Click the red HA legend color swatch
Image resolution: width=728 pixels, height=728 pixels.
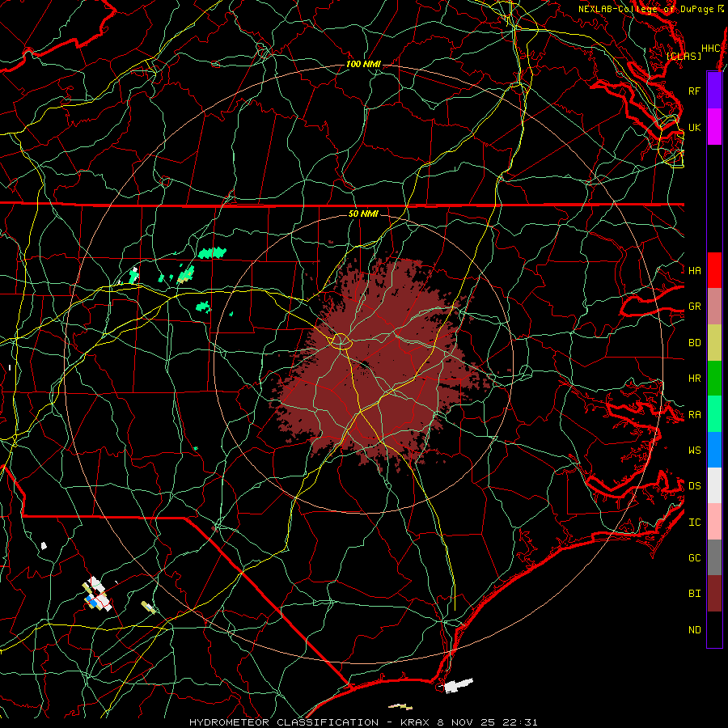point(714,270)
